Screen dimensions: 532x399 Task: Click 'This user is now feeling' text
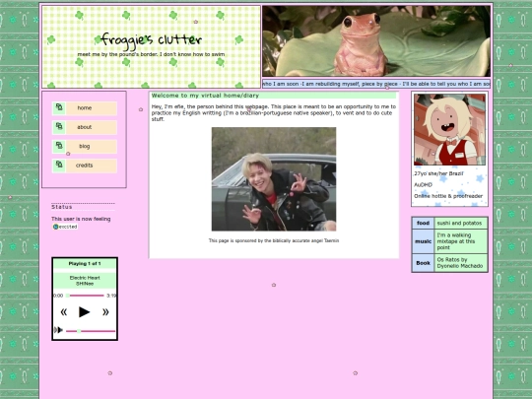pyautogui.click(x=81, y=219)
